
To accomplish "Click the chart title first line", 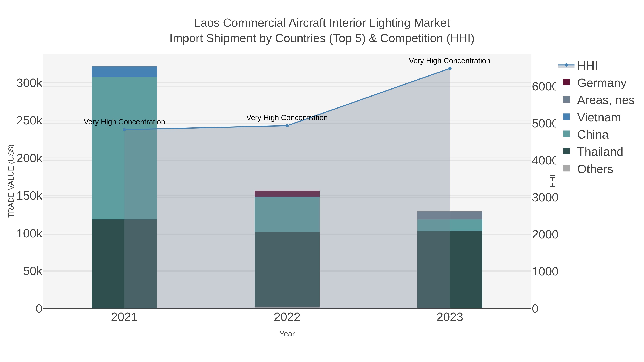I will tap(322, 23).
